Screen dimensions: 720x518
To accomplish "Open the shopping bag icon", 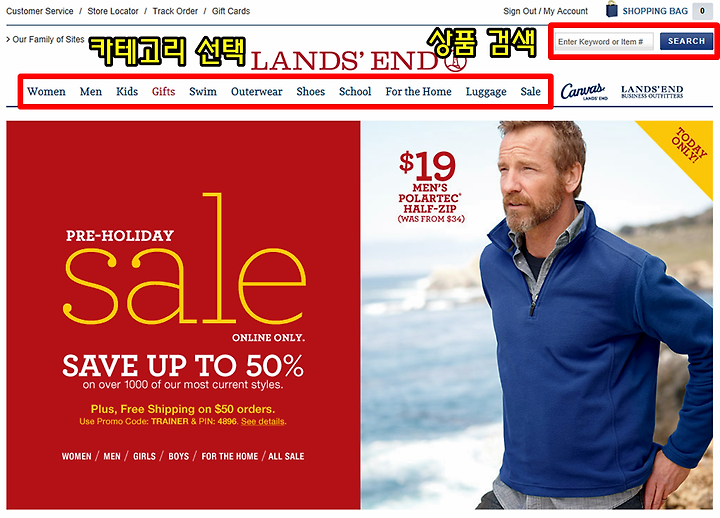I will [612, 10].
